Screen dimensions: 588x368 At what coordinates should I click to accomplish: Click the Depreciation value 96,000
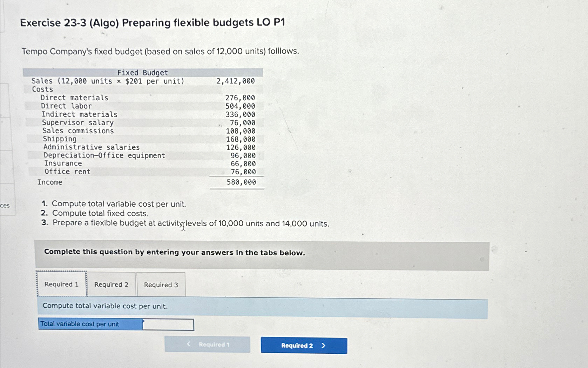tap(243, 156)
